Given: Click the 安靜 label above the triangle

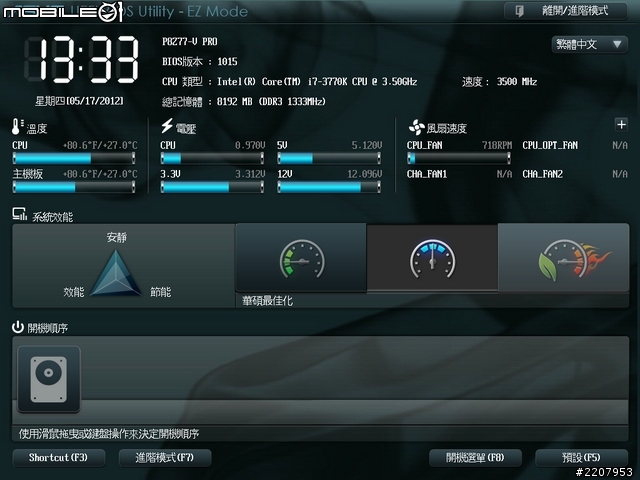Looking at the screenshot, I should (117, 237).
